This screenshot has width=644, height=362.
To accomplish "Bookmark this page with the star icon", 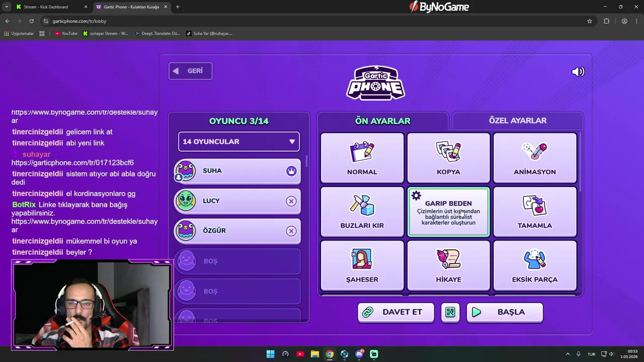I will coord(590,21).
